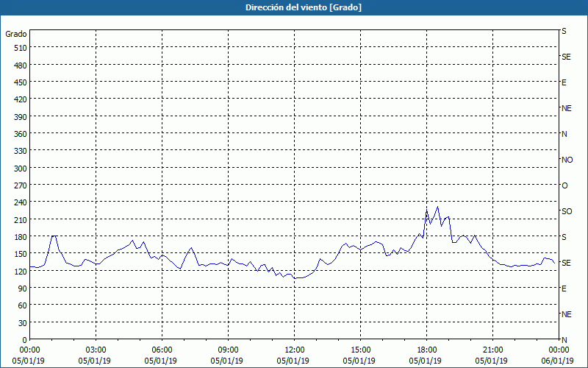Image resolution: width=588 pixels, height=368 pixels.
Task: Pick the 240 y-axis value
Action: pos(21,203)
